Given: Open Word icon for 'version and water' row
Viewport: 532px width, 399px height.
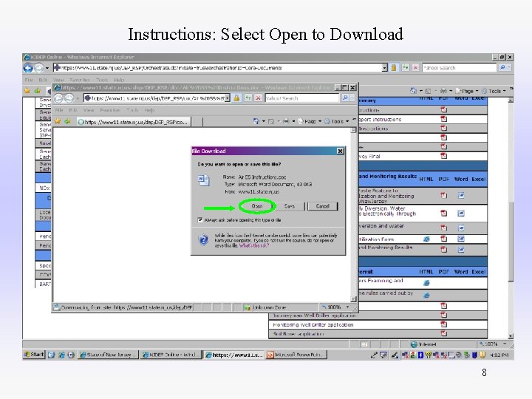Looking at the screenshot, I should 461,228.
